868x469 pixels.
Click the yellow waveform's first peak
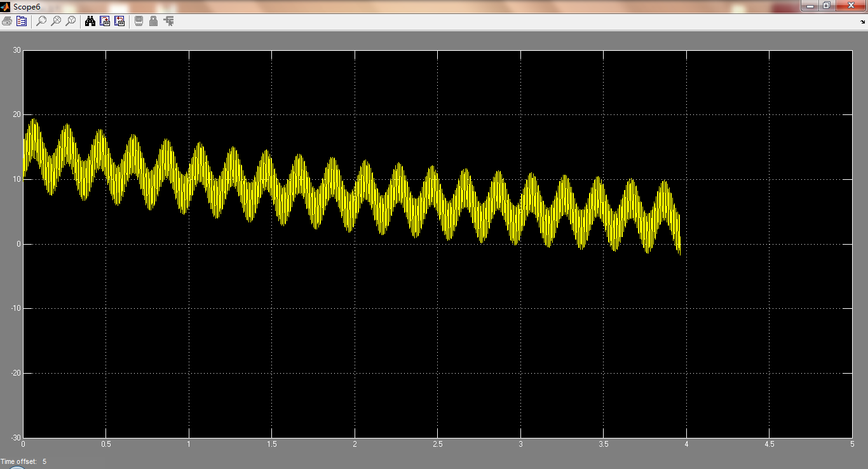tap(34, 119)
